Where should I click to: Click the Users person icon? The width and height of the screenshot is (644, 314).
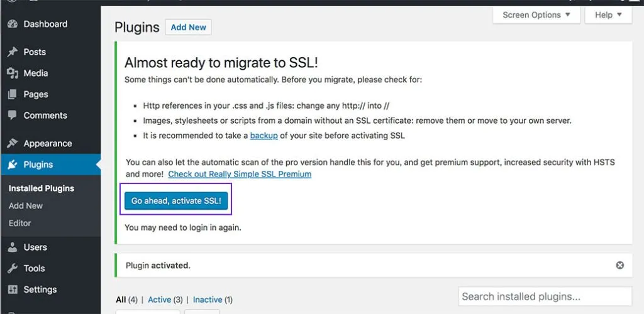[x=13, y=247]
